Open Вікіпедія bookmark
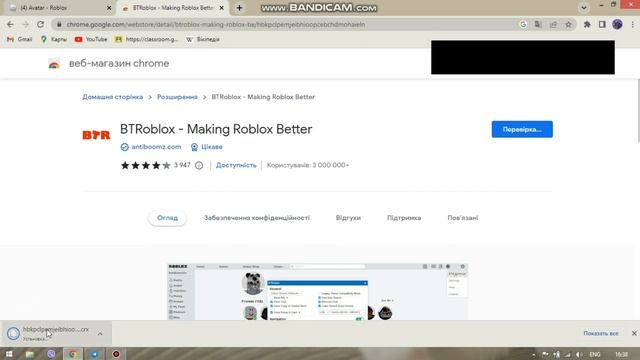The height and width of the screenshot is (360, 640). click(x=203, y=39)
